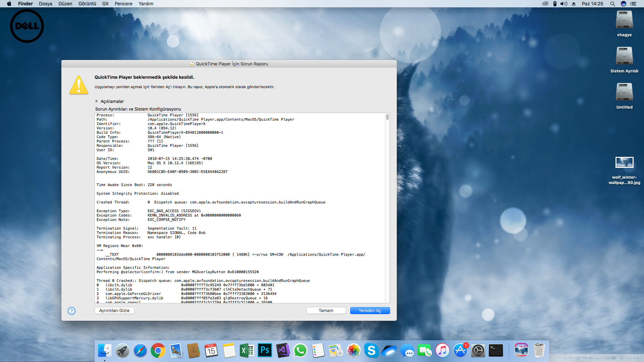
Task: Open the Görüntü menu
Action: point(87,4)
